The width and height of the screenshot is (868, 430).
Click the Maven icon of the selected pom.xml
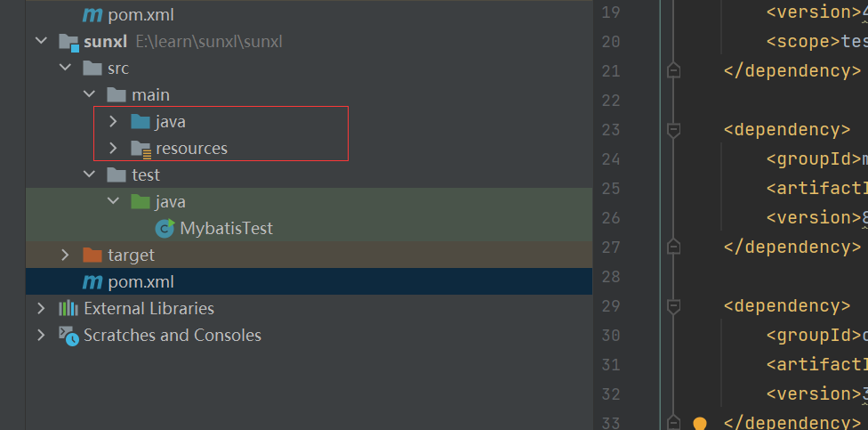tap(92, 282)
